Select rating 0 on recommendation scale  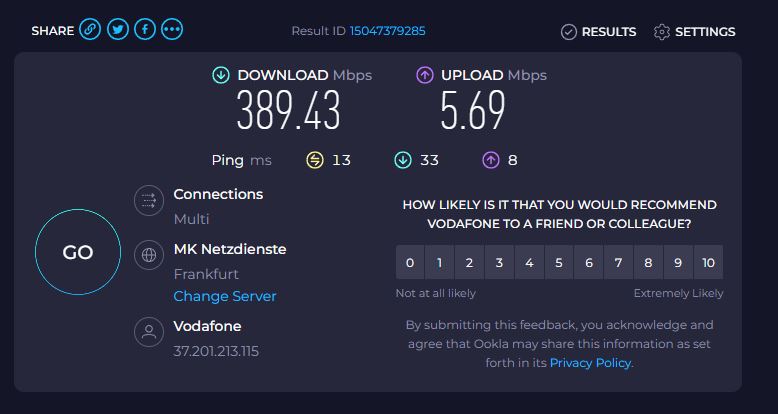point(409,263)
